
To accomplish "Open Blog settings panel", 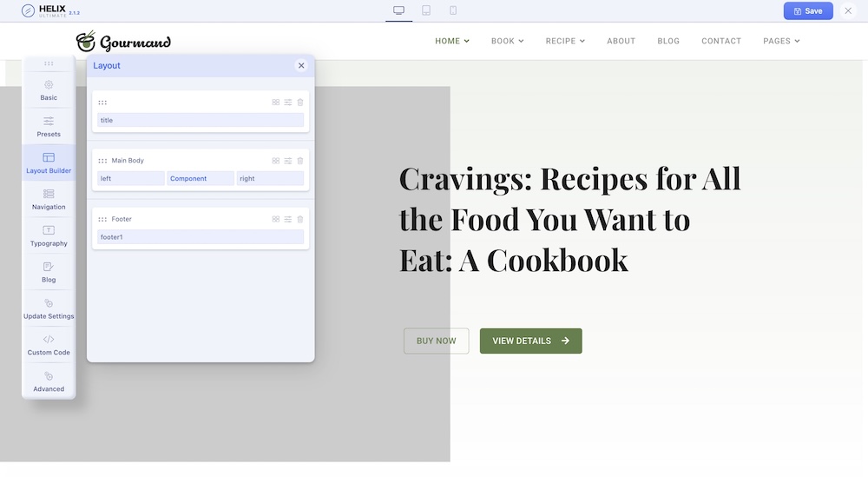I will tap(49, 272).
